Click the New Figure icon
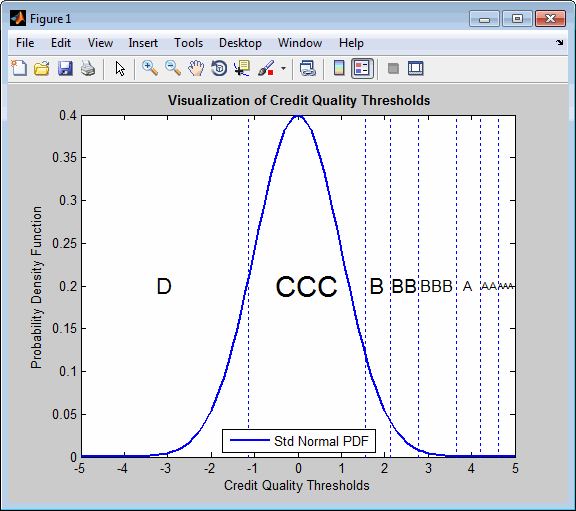The width and height of the screenshot is (576, 511). (x=19, y=68)
